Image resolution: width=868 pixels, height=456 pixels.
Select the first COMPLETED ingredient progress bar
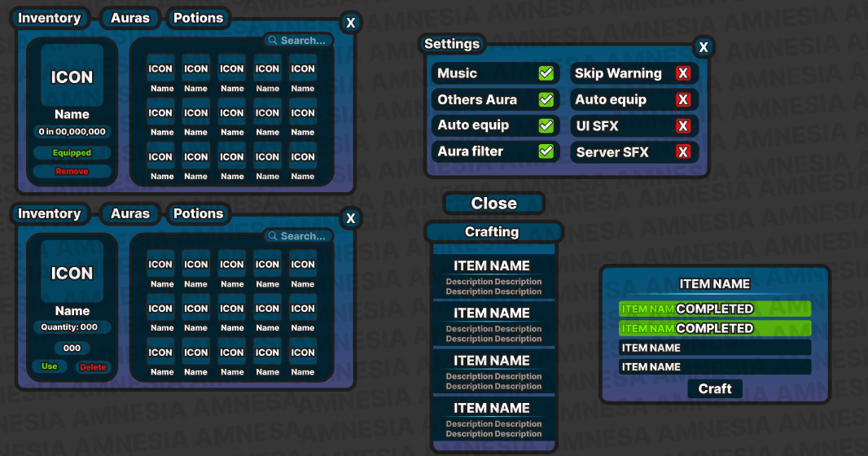pyautogui.click(x=715, y=309)
